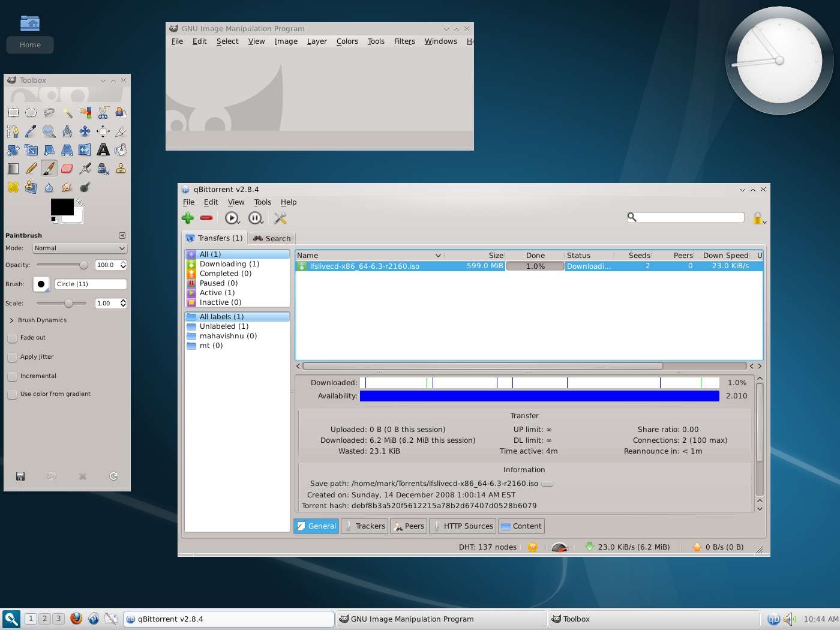Activate the Airbrush tool

coord(85,169)
